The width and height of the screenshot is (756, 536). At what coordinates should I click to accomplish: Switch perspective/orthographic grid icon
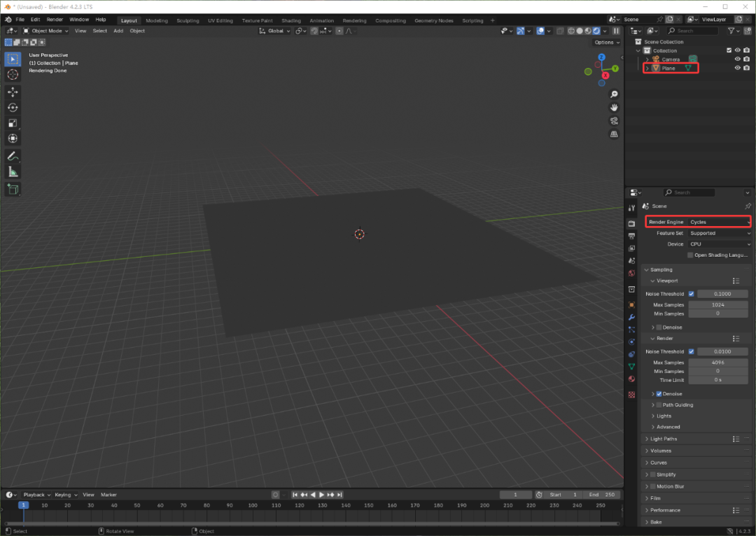click(614, 134)
